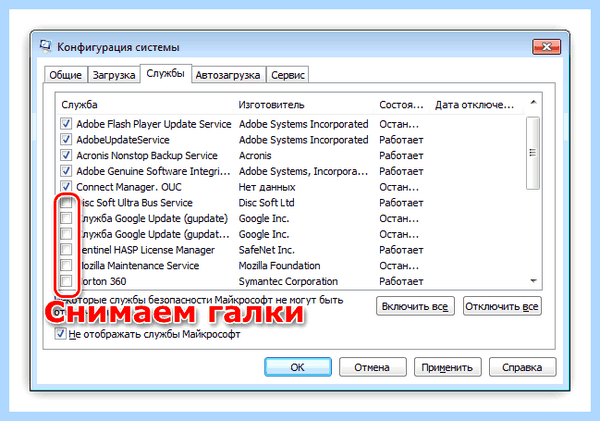600x421 pixels.
Task: Click the SafeNet Inc. manufacturer cell
Action: [x=266, y=250]
